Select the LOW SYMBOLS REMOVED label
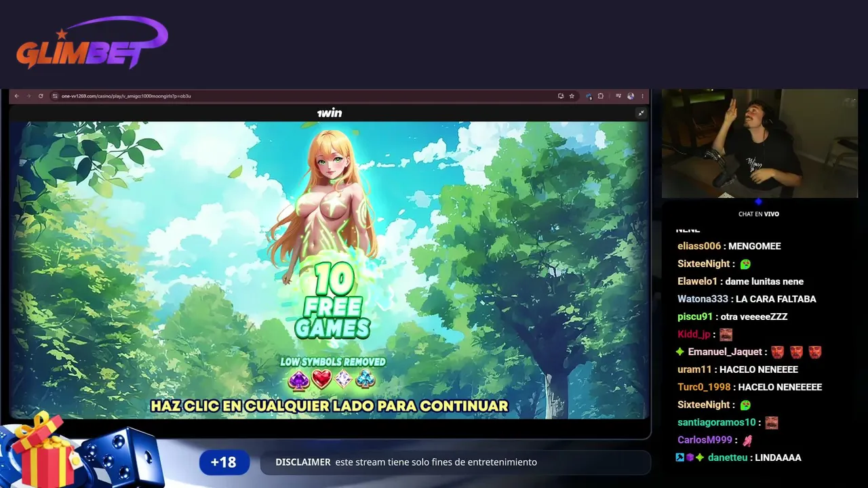 (333, 362)
